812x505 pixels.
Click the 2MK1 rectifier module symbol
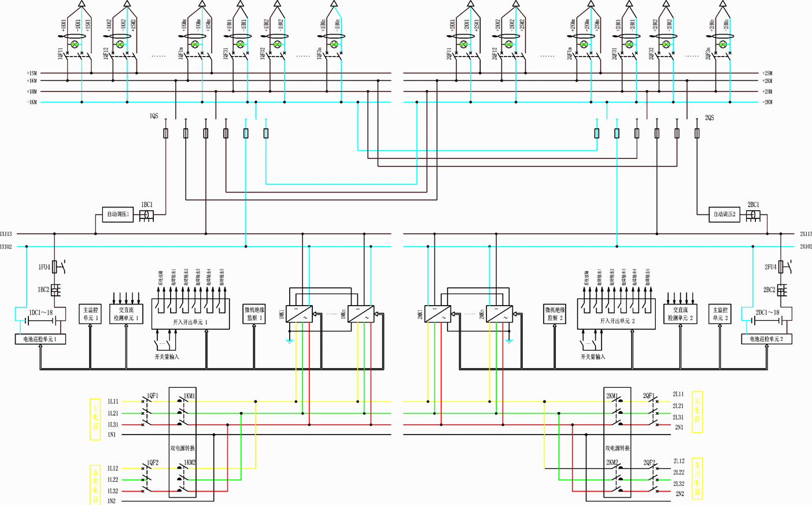pos(438,314)
